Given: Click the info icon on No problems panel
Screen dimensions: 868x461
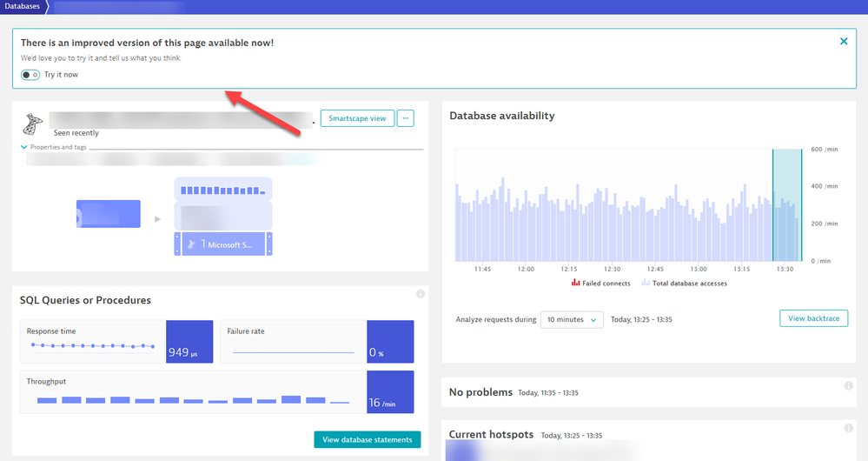Looking at the screenshot, I should (x=848, y=386).
